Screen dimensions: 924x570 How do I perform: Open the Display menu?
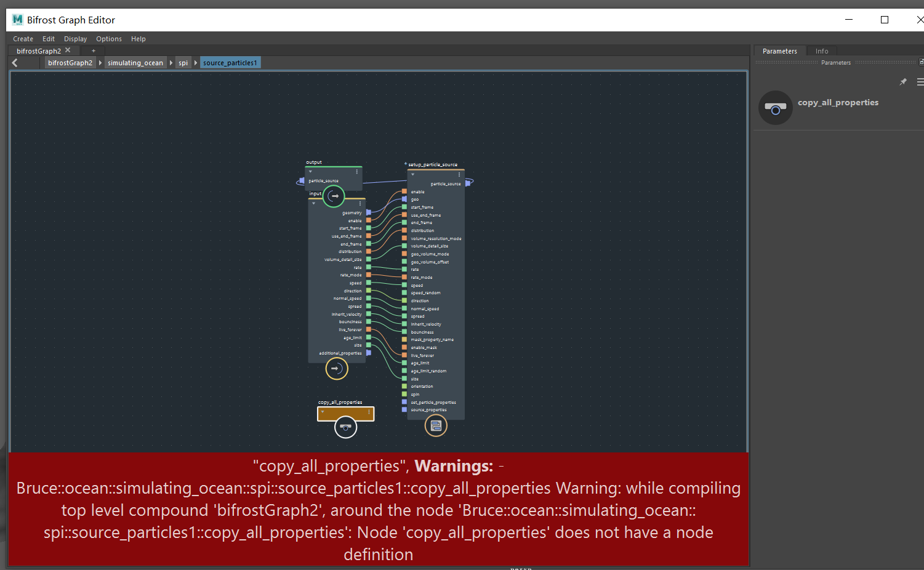[75, 39]
